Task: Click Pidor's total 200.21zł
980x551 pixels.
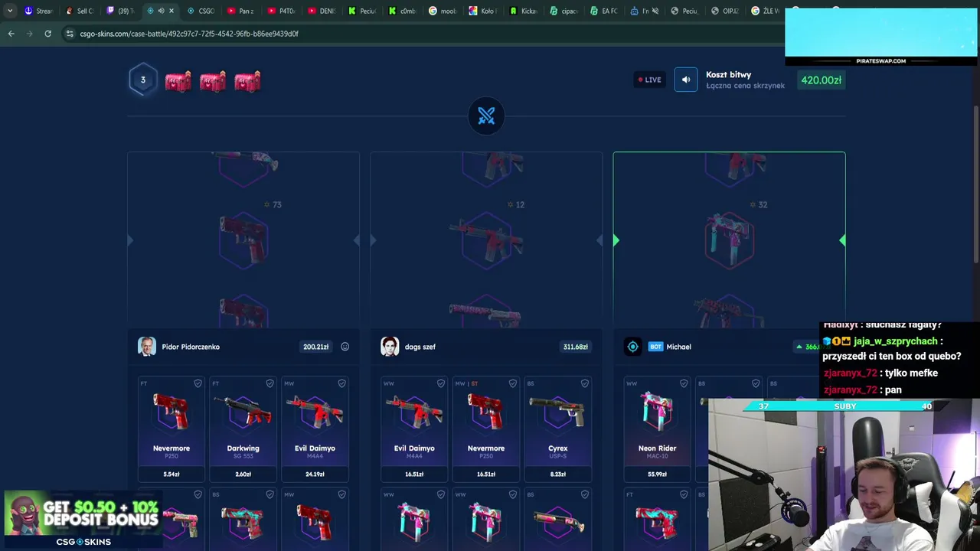Action: pos(315,347)
